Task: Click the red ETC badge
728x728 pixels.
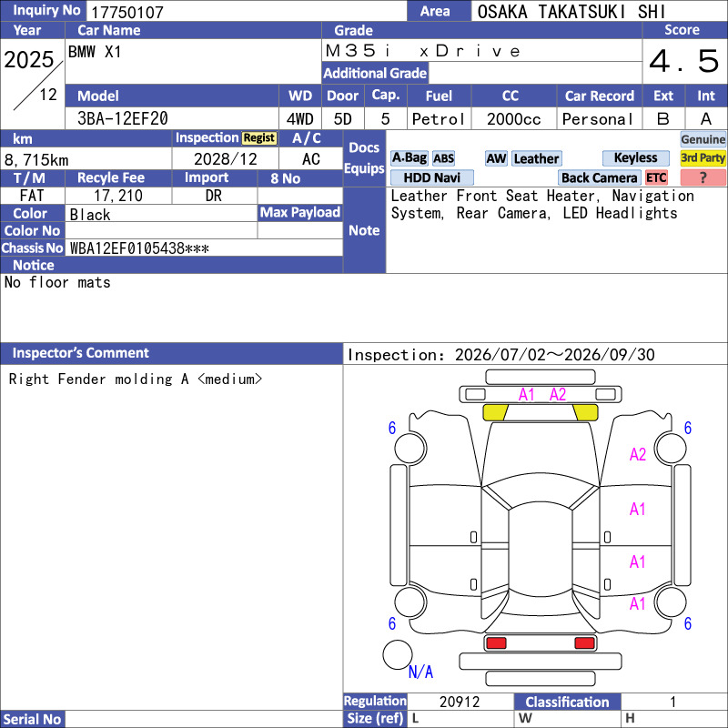Action: (656, 177)
